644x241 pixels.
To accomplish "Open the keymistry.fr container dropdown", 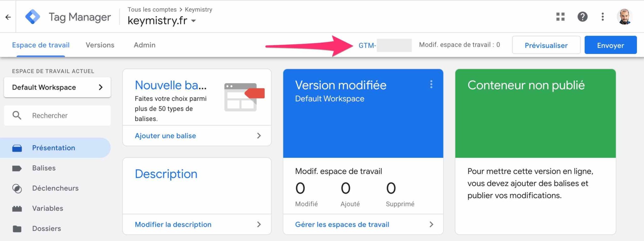I will tap(193, 21).
